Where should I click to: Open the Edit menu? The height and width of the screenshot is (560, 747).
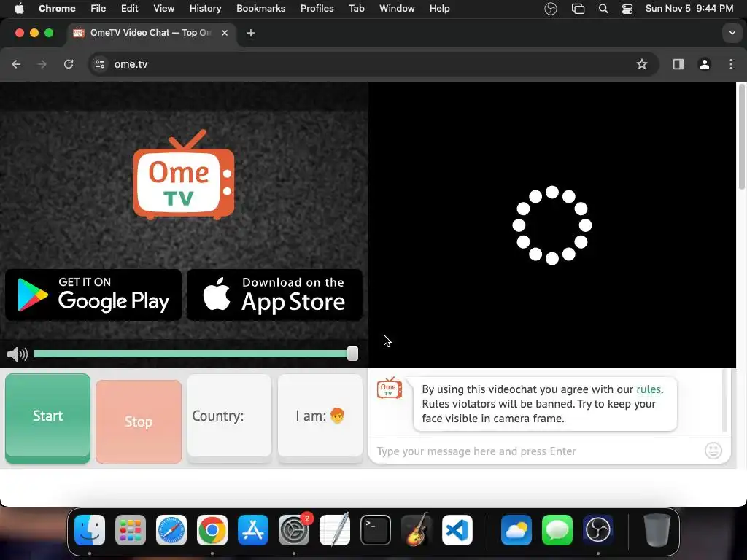coord(129,9)
